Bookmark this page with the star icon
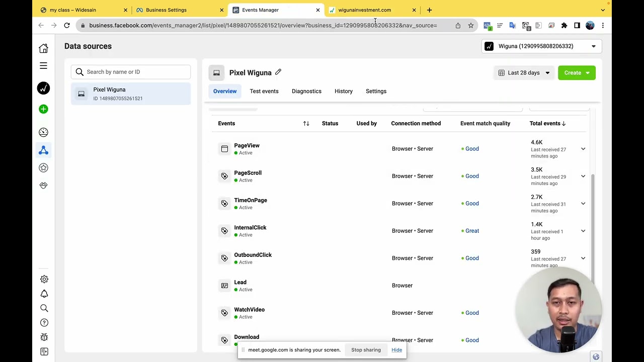644x362 pixels. 471,26
